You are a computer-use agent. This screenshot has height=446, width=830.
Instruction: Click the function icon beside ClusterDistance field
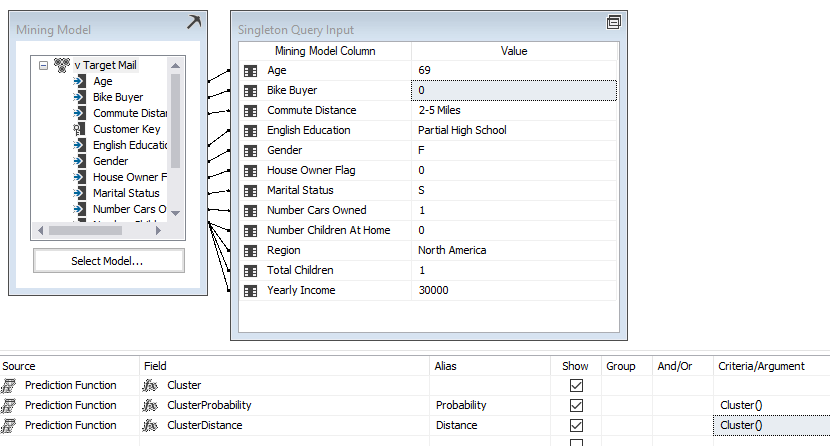coord(151,425)
